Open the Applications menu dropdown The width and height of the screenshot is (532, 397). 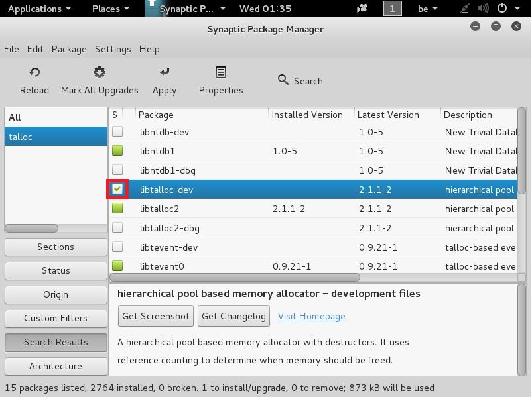pyautogui.click(x=39, y=9)
